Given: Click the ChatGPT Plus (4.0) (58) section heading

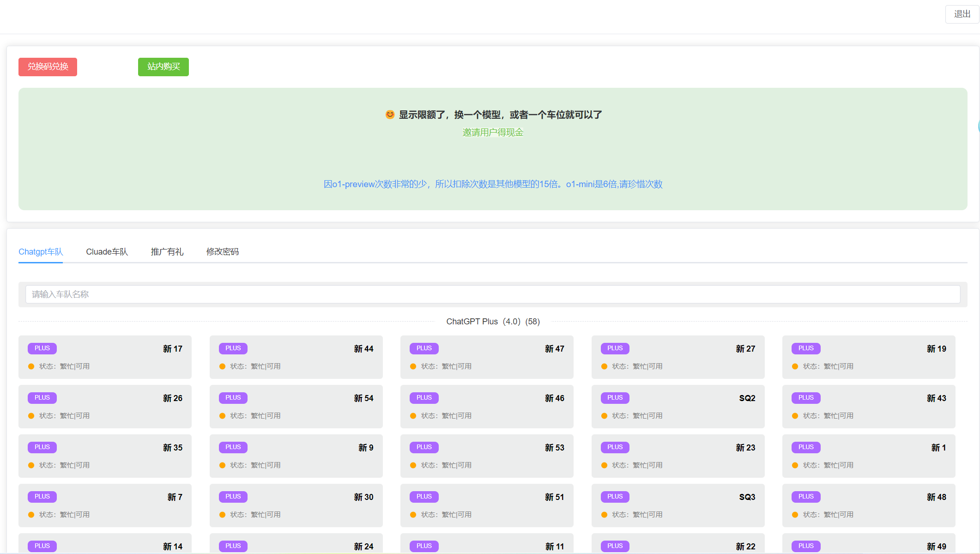Looking at the screenshot, I should pos(493,322).
